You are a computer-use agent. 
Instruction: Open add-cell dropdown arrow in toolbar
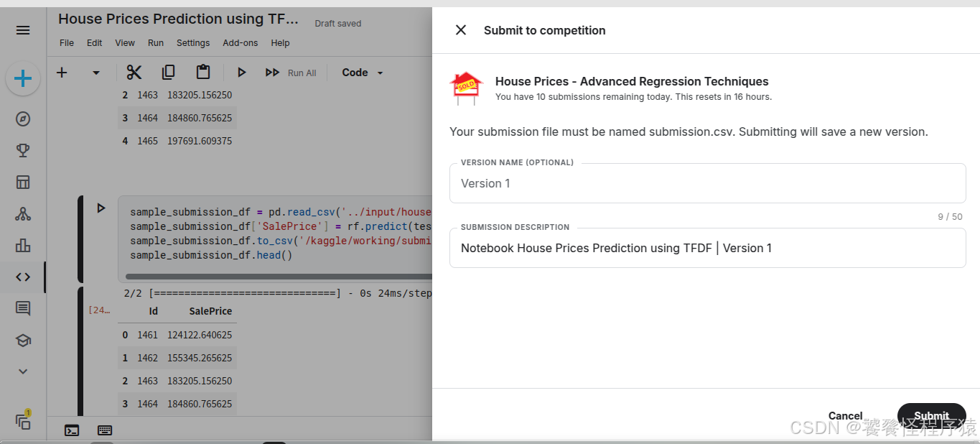pyautogui.click(x=96, y=73)
